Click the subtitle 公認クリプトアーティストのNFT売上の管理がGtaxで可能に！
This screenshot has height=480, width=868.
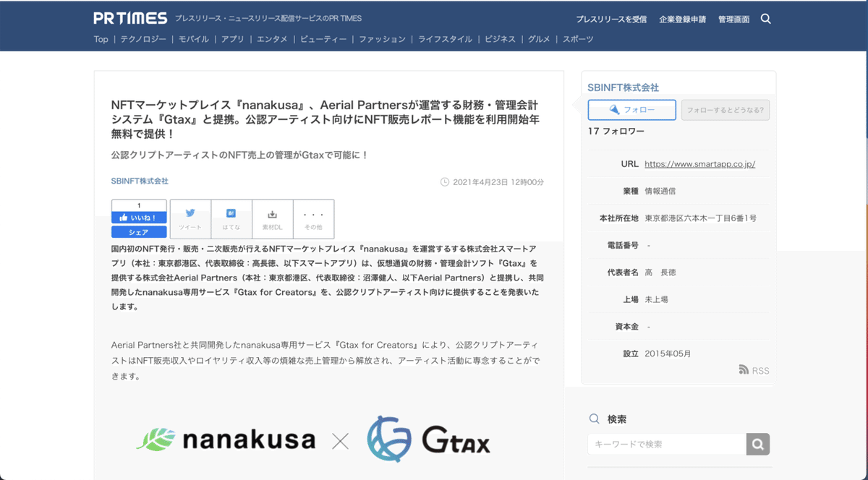point(240,155)
